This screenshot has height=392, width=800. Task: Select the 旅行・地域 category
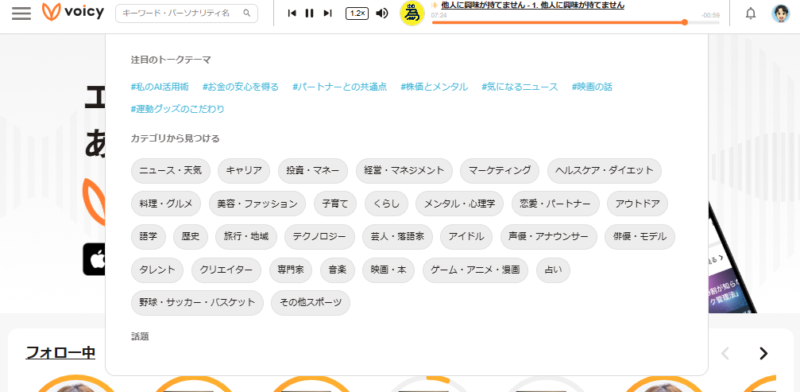(x=246, y=237)
